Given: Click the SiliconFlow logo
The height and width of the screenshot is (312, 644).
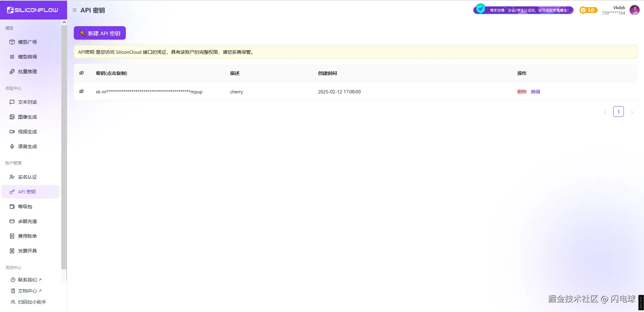Looking at the screenshot, I should [x=33, y=10].
